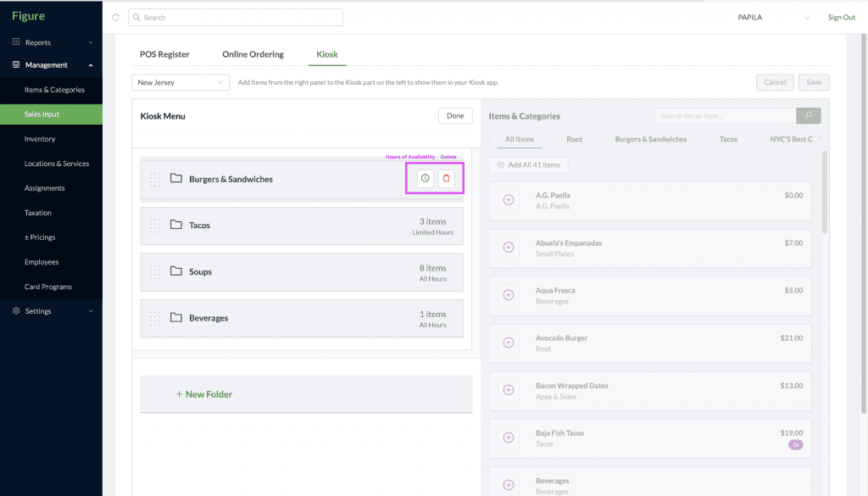Viewport: 868px width, 496px height.
Task: Click the items list vertical scrollbar
Action: (824, 192)
